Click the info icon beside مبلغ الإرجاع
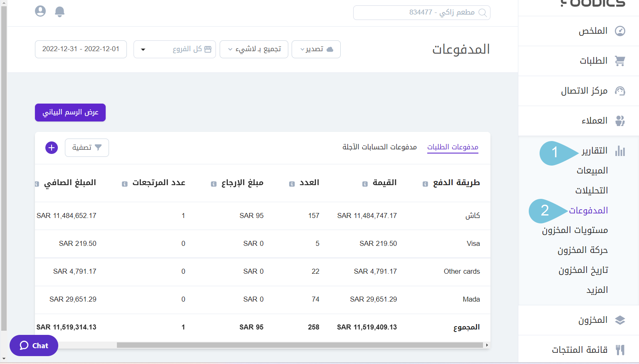 tap(213, 184)
